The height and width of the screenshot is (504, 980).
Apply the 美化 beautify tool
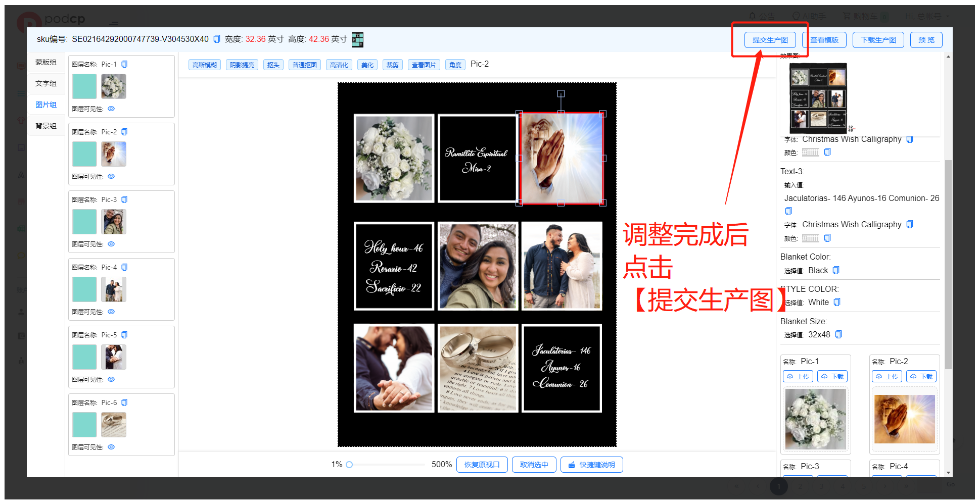tap(367, 65)
